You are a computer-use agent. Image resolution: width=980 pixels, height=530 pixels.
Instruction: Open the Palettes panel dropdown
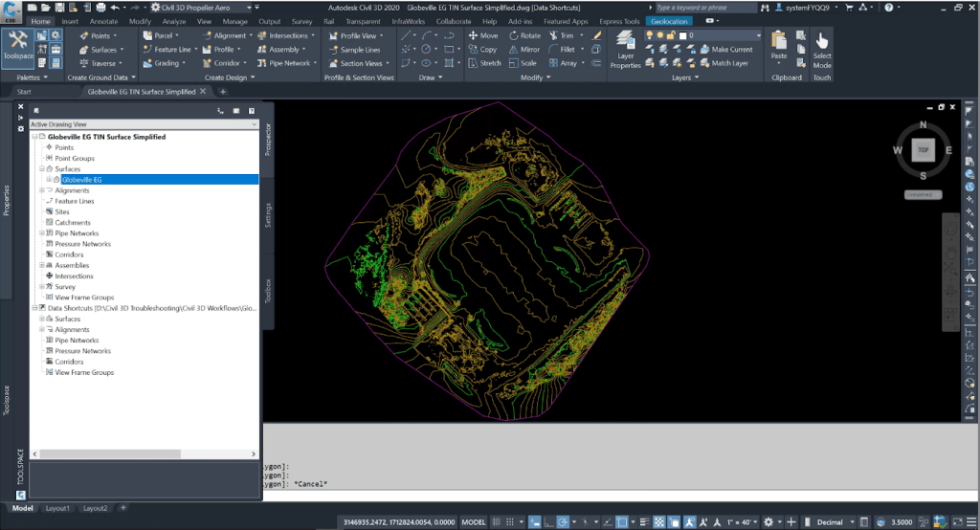32,77
